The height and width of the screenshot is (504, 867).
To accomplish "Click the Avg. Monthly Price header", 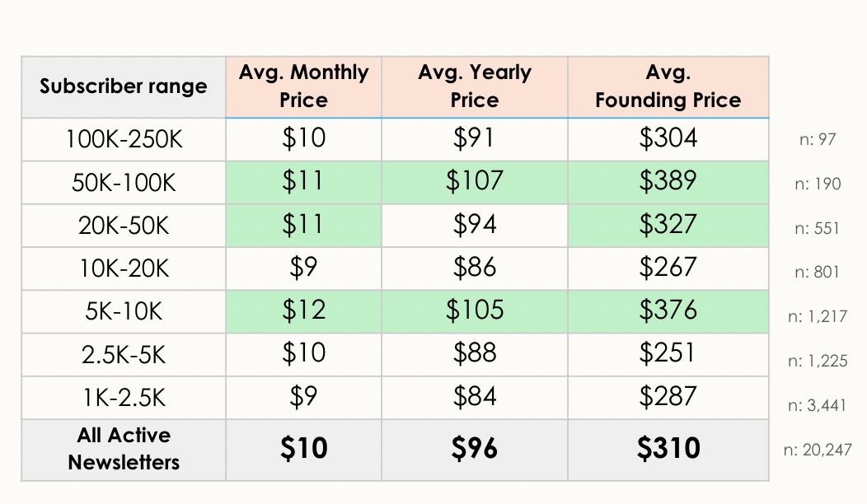I will pos(303,86).
